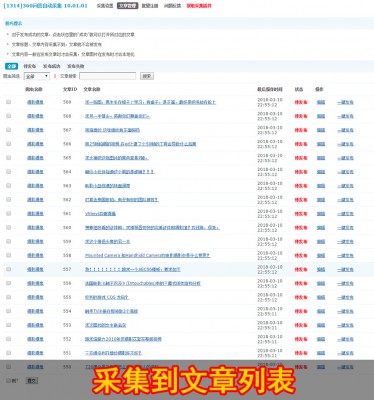This screenshot has width=374, height=400.
Task: Switch to the 发布成功 filter tab
Action: click(x=52, y=66)
